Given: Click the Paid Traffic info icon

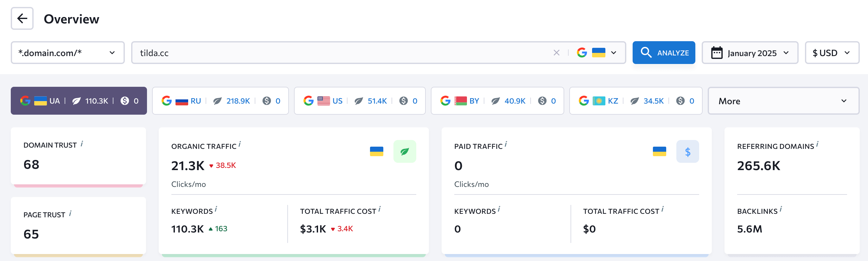Looking at the screenshot, I should click(506, 144).
